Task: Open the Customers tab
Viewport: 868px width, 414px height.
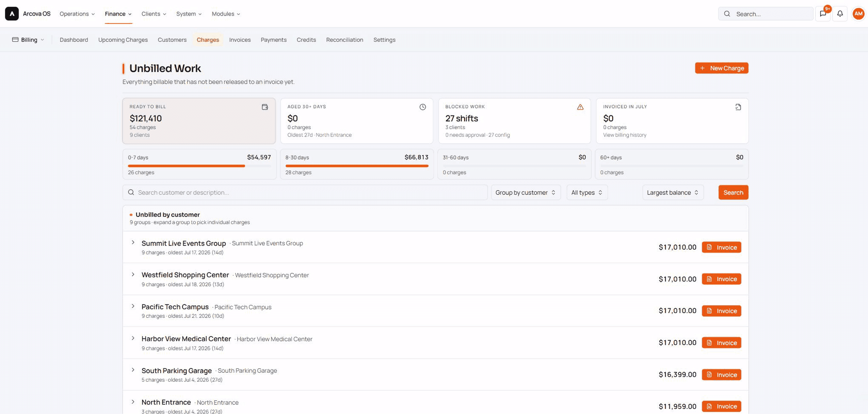Action: pyautogui.click(x=172, y=40)
